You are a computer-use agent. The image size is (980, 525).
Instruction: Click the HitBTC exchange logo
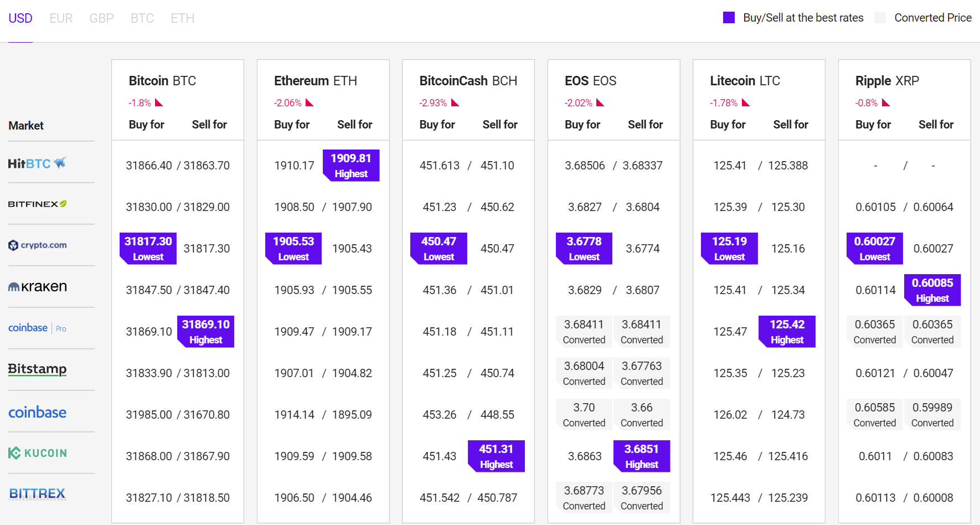coord(37,163)
